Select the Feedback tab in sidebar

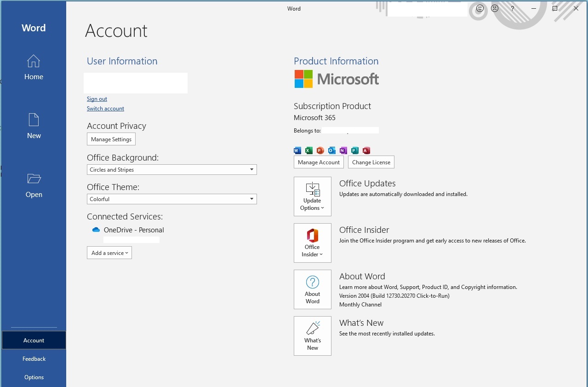tap(34, 358)
